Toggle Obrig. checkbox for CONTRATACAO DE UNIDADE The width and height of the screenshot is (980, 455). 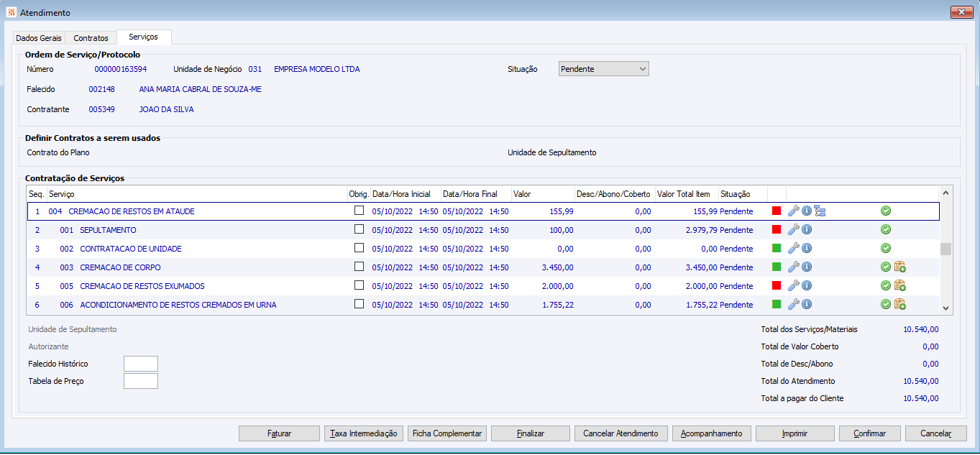359,248
